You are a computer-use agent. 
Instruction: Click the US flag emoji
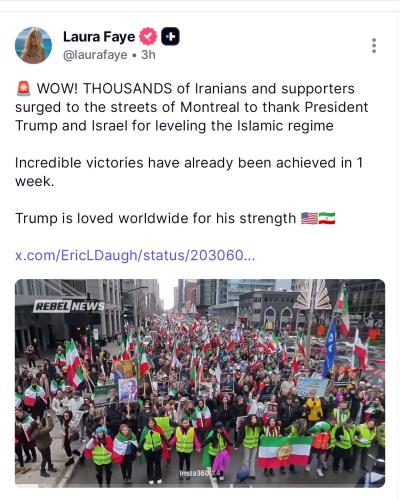(309, 219)
